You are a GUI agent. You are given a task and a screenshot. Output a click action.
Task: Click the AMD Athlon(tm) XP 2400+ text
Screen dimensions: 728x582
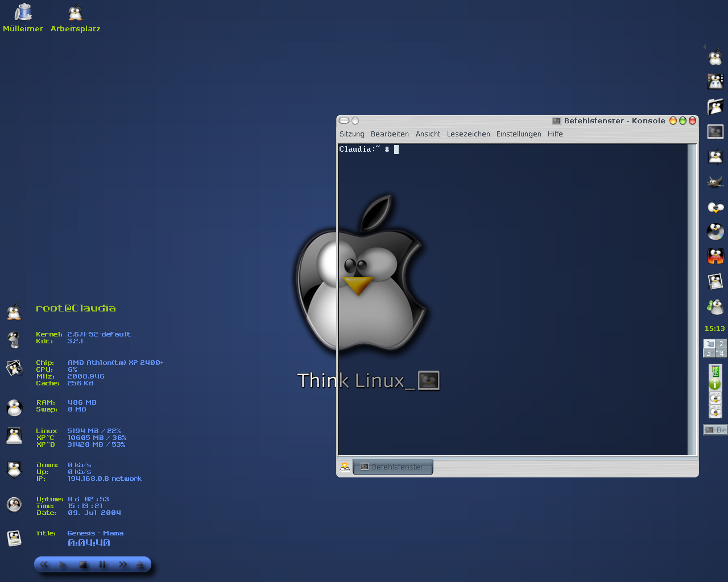(x=115, y=363)
